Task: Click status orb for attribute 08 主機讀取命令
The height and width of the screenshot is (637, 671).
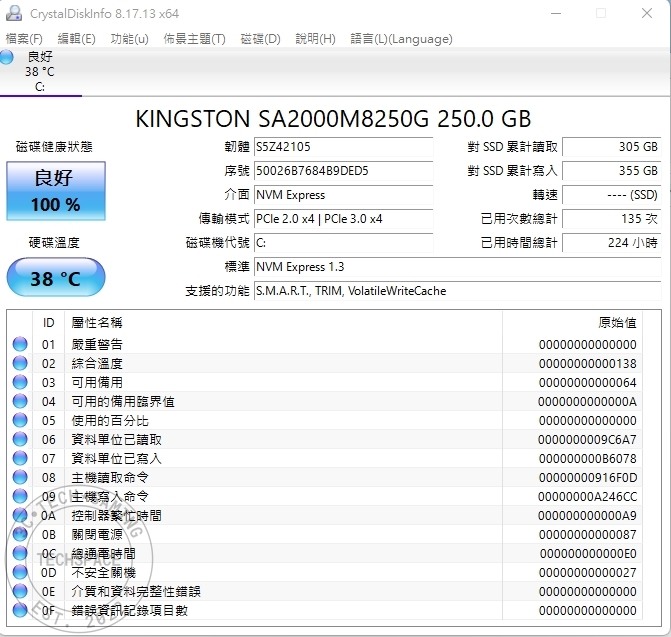Action: [x=20, y=477]
